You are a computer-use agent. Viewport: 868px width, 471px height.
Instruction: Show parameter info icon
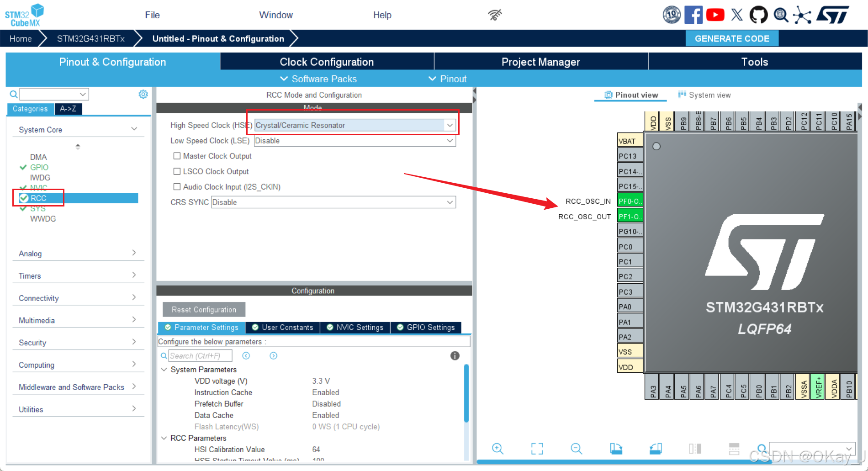[455, 355]
